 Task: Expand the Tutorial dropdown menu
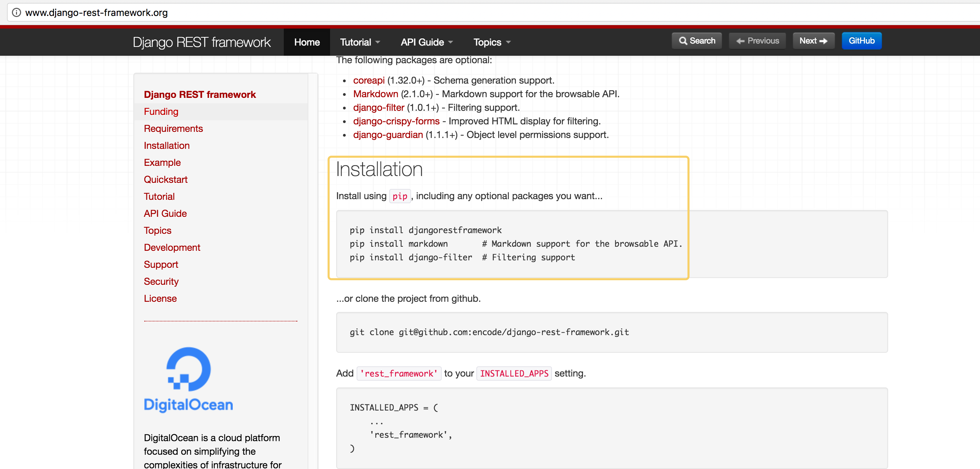360,42
